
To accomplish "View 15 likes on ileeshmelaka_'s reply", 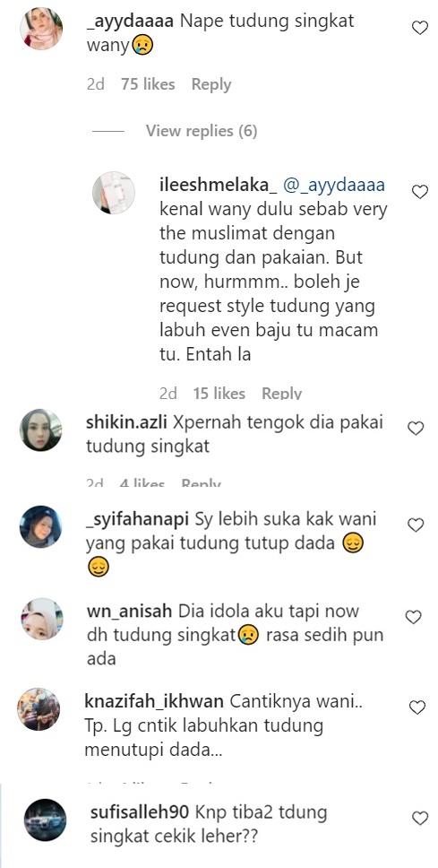I will tap(219, 394).
